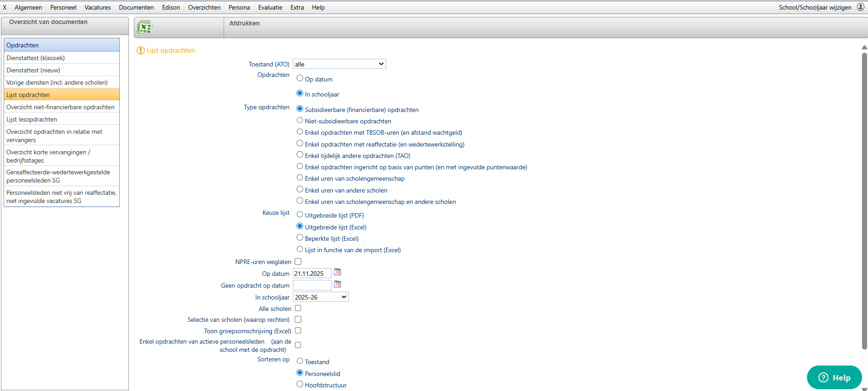
Task: Click the vertical page scrollbar
Action: pos(864,200)
